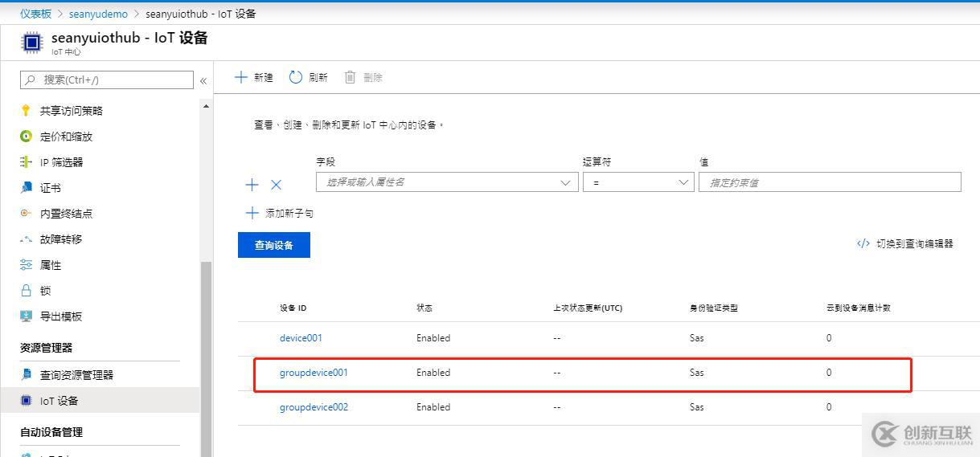Click the 新建 plus icon in toolbar

240,77
